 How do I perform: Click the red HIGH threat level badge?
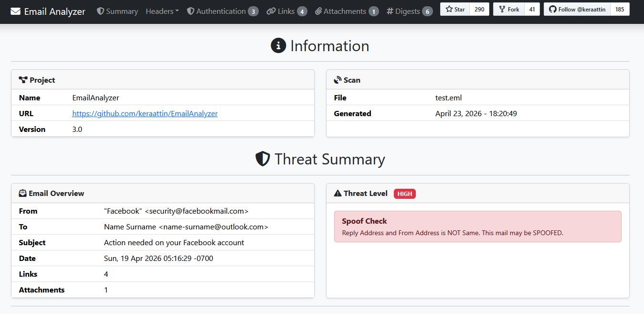pyautogui.click(x=404, y=194)
